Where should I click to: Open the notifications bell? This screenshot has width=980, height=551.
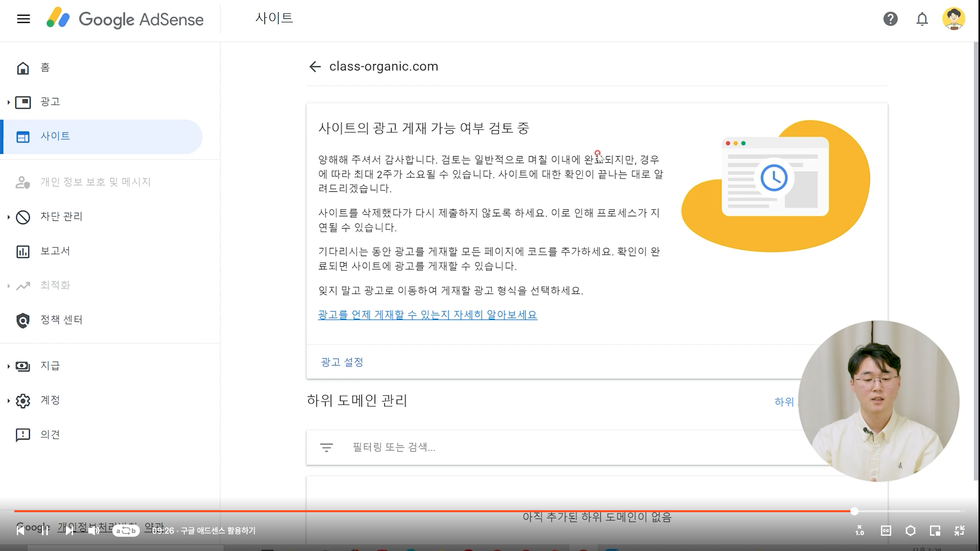pyautogui.click(x=922, y=19)
